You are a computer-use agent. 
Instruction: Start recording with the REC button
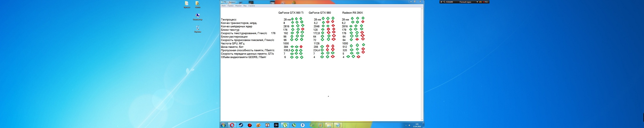486,2
